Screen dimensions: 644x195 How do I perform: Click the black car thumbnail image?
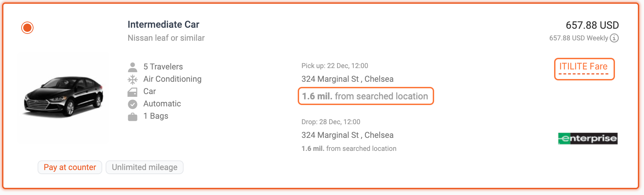(x=64, y=96)
